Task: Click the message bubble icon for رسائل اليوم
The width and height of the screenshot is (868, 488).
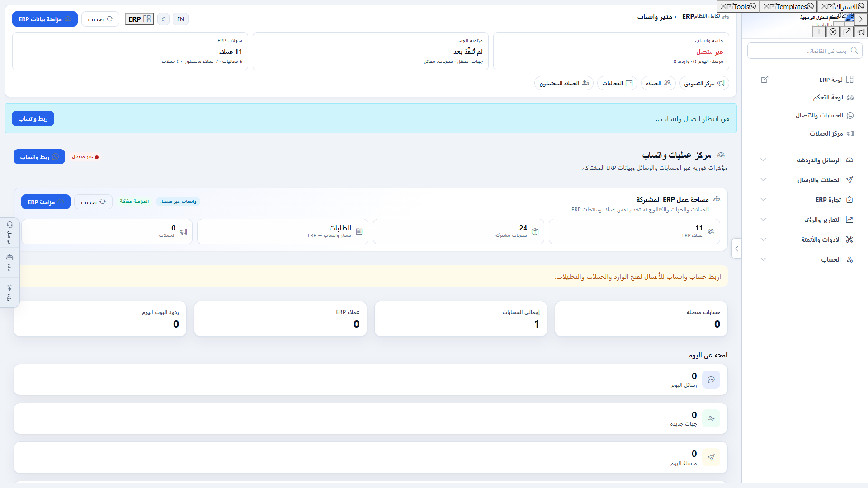Action: (x=711, y=380)
